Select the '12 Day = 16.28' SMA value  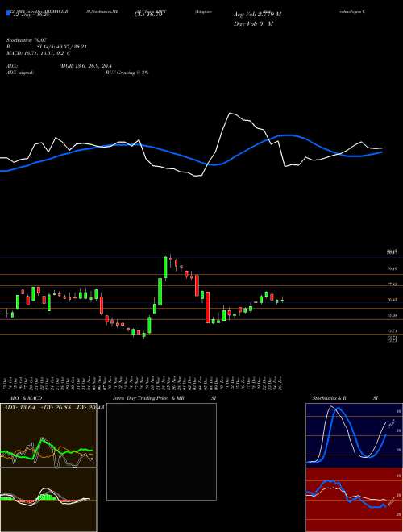pos(30,15)
